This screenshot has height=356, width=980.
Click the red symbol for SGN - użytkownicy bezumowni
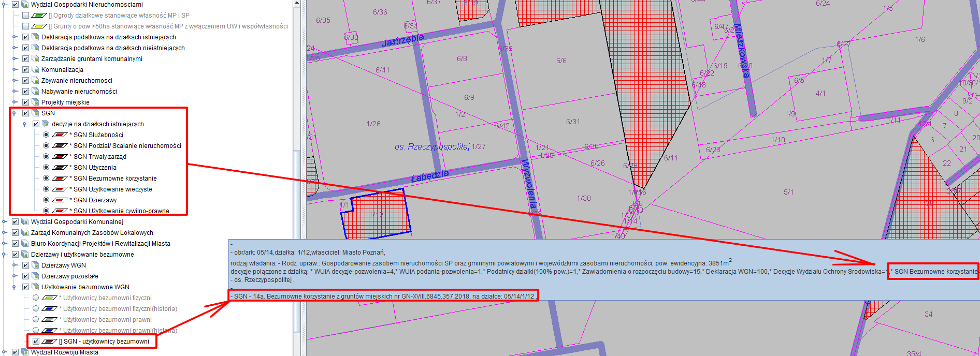coord(49,342)
